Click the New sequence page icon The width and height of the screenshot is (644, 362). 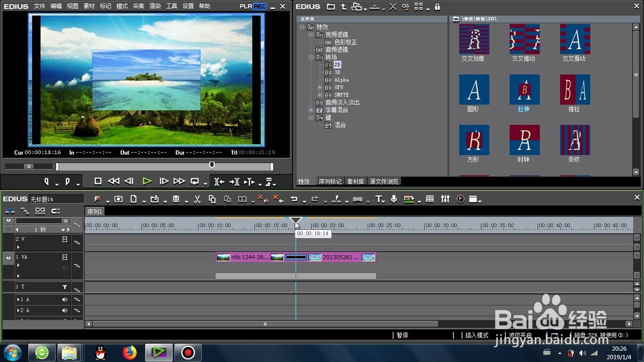[133, 199]
